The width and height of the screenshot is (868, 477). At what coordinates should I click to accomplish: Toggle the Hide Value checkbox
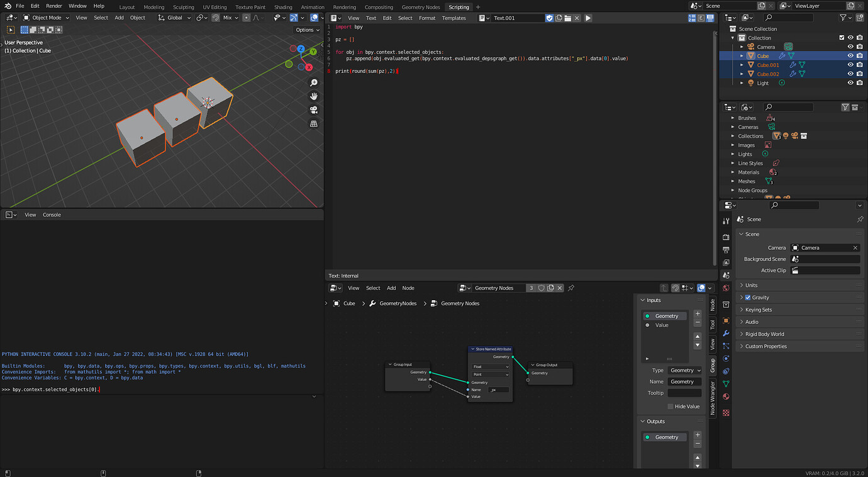pos(670,407)
